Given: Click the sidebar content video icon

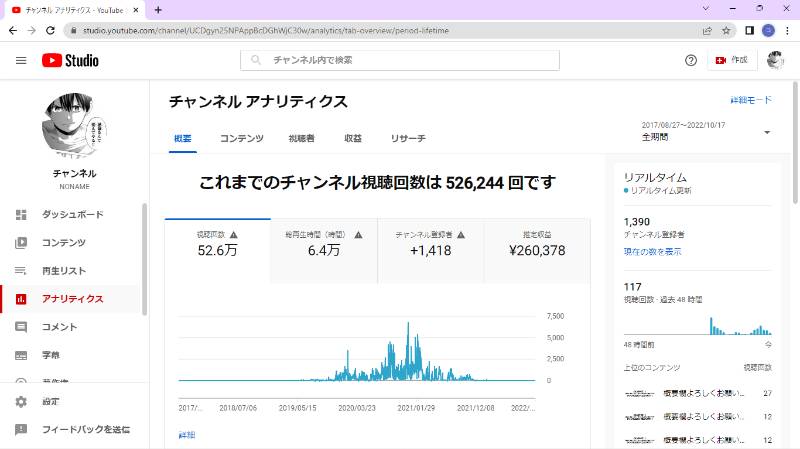Looking at the screenshot, I should 21,243.
